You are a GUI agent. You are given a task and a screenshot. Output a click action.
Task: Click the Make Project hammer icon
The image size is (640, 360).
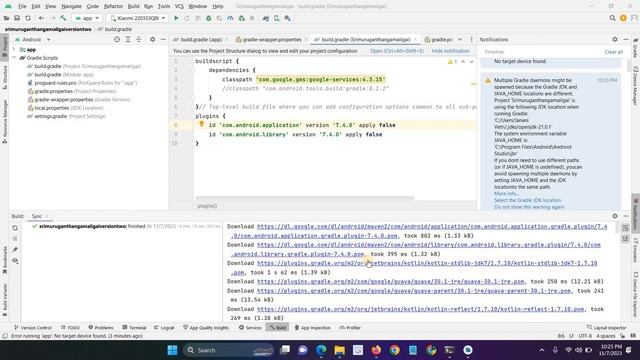[x=63, y=18]
